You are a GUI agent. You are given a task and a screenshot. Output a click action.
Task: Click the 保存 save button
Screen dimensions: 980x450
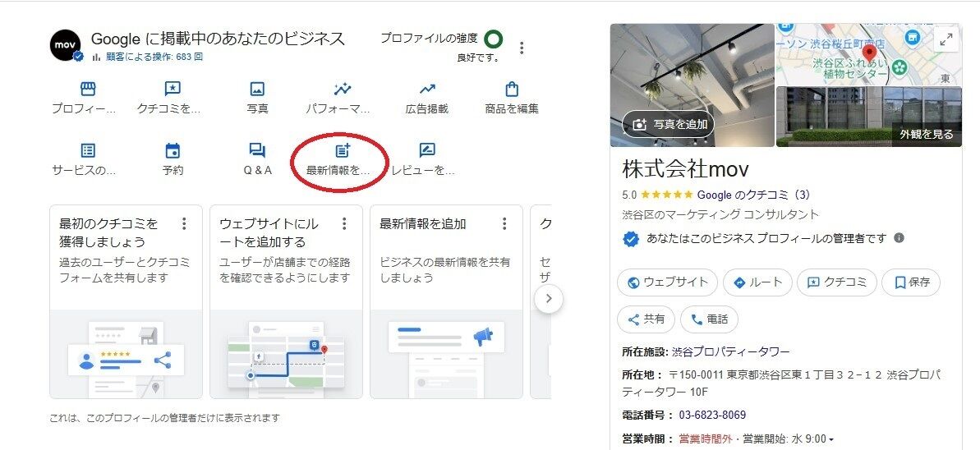pos(911,282)
